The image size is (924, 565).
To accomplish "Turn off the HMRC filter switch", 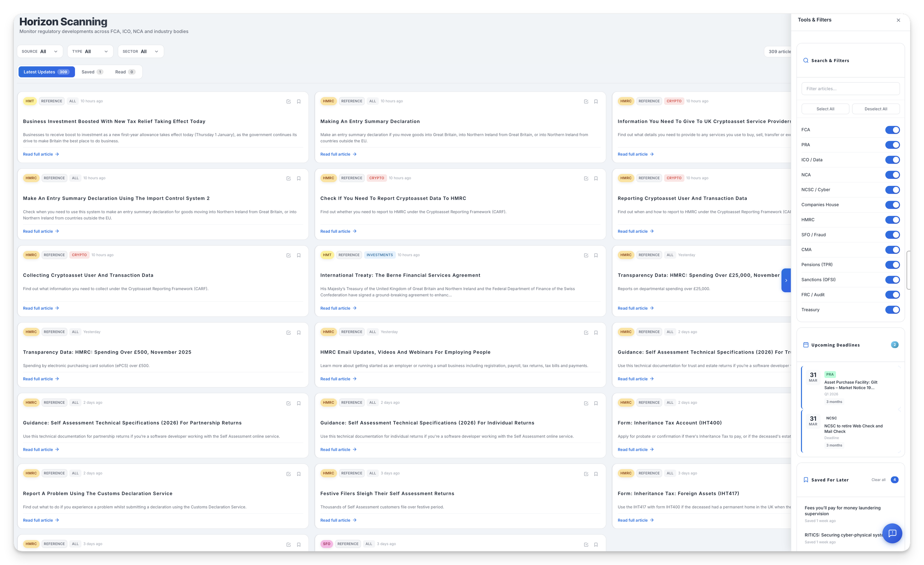I will click(x=892, y=220).
